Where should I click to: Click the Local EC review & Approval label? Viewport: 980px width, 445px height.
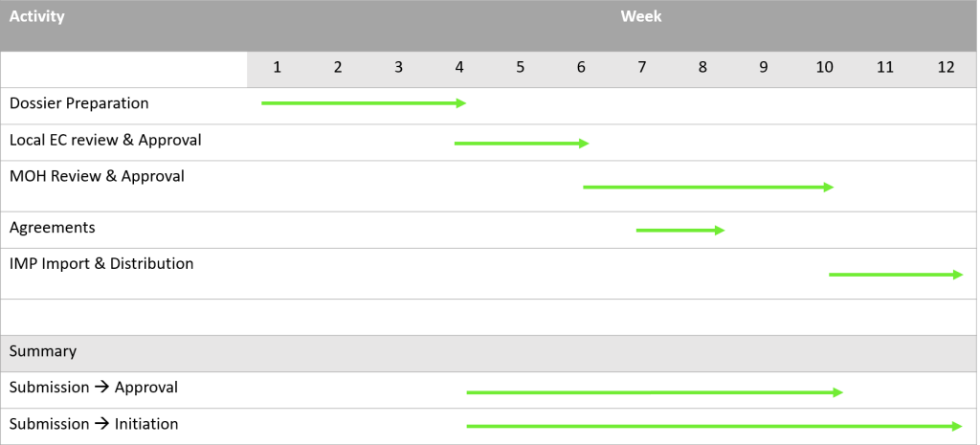tap(105, 140)
